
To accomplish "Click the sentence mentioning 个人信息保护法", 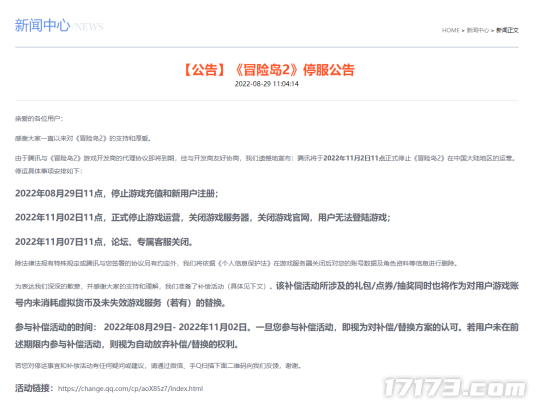I will [236, 263].
